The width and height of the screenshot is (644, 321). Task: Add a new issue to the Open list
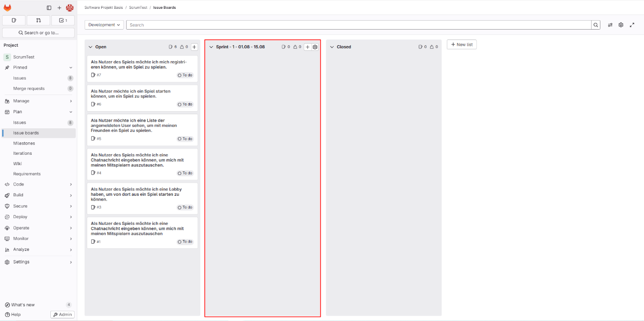[194, 47]
